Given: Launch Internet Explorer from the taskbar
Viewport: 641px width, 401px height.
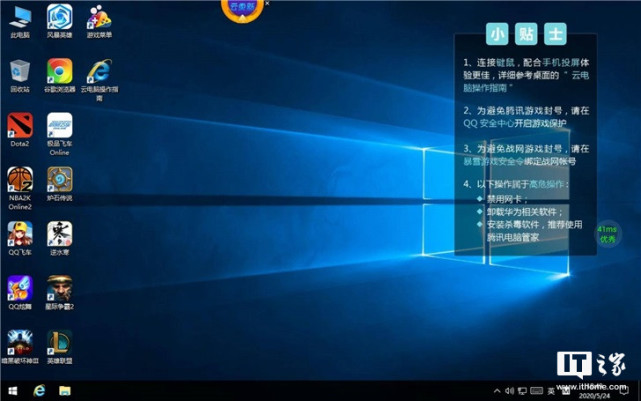Looking at the screenshot, I should tap(39, 391).
